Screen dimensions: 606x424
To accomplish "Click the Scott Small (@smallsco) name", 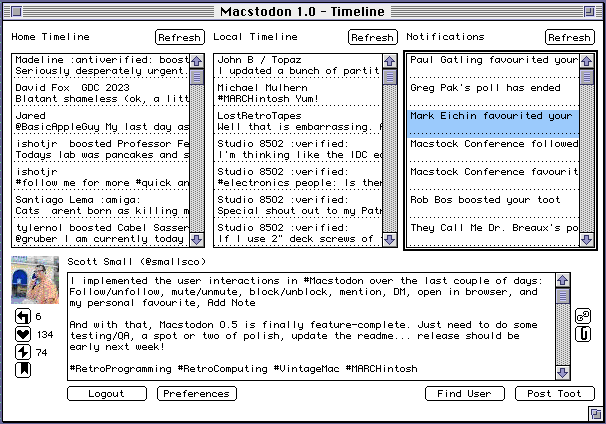I will pos(136,262).
